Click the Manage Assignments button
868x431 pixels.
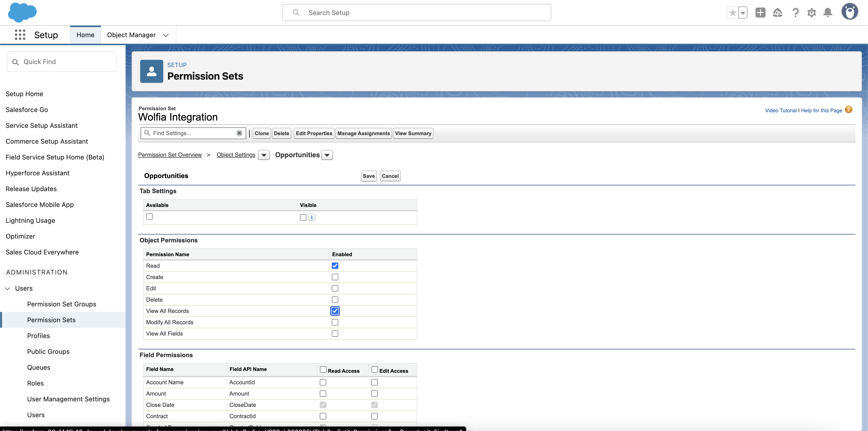[363, 133]
